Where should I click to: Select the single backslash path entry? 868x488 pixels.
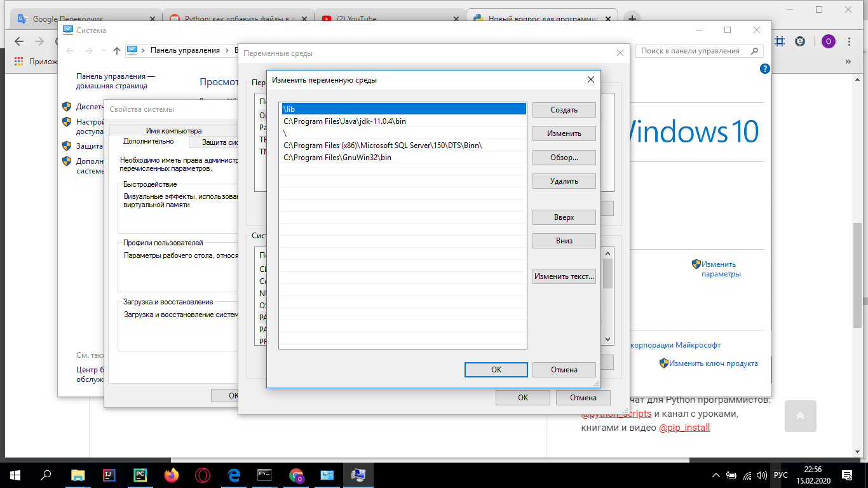(x=403, y=133)
